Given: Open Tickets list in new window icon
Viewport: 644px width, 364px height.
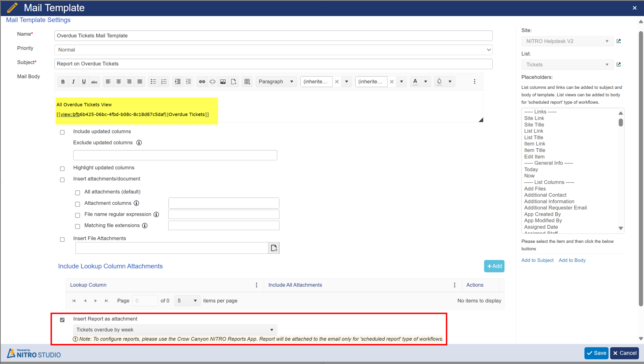Looking at the screenshot, I should click(618, 64).
